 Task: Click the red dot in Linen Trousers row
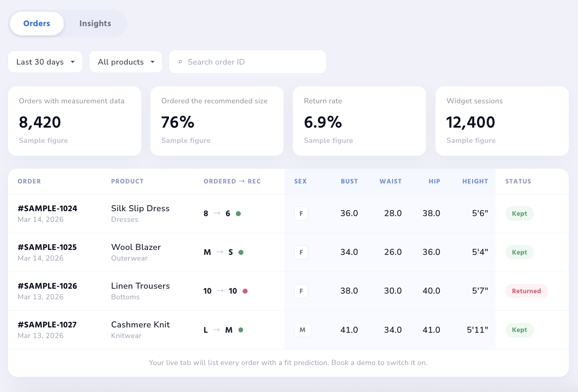tap(245, 291)
